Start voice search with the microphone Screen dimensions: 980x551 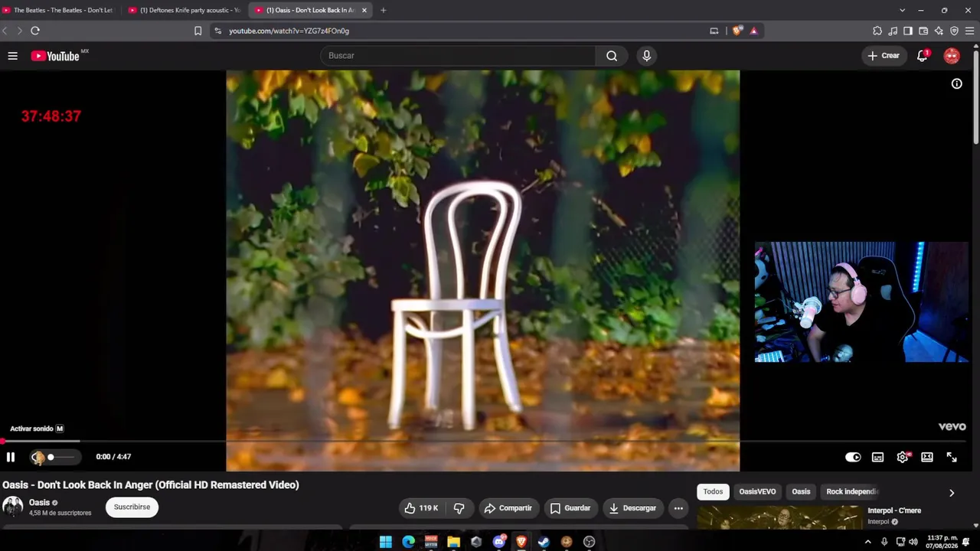(647, 56)
